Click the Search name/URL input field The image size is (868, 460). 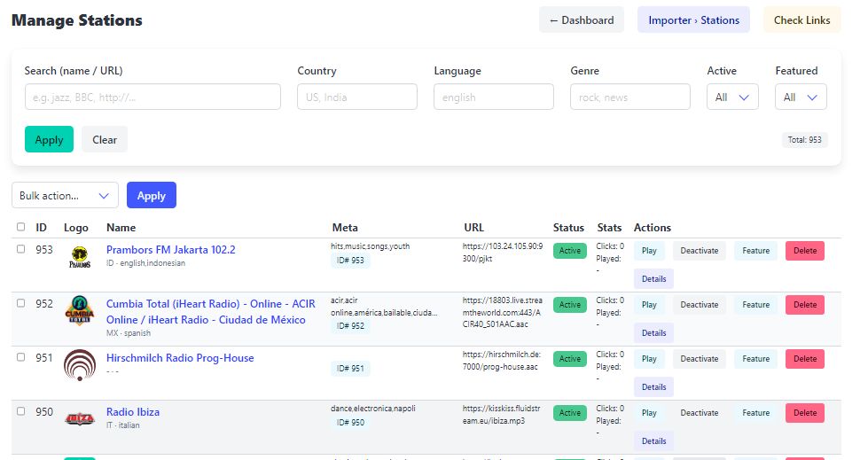(152, 97)
